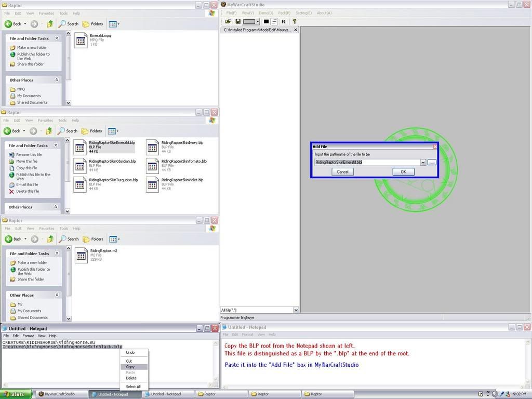Image resolution: width=532 pixels, height=399 pixels.
Task: Choose Select All from the context menu
Action: 134,387
